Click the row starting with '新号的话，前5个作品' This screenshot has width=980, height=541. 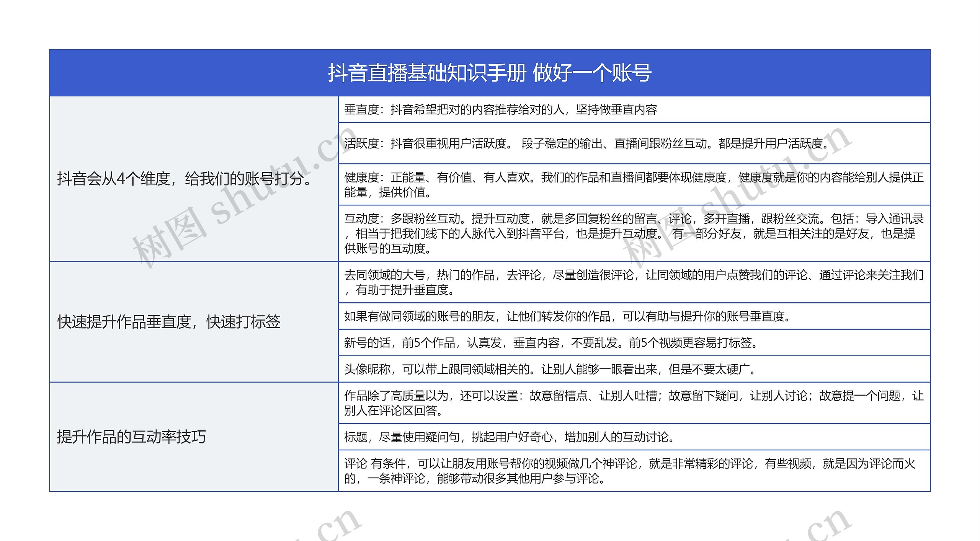pos(634,342)
